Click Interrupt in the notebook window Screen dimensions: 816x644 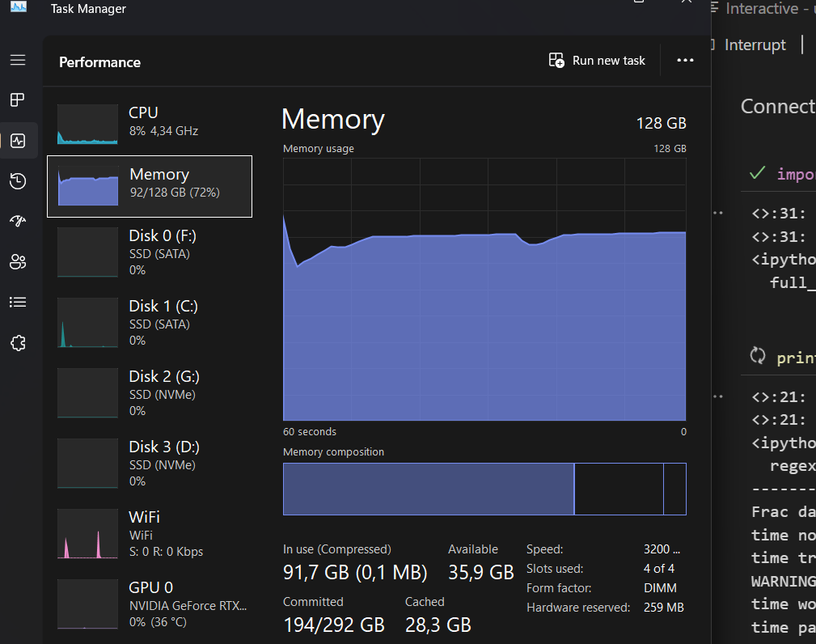(x=755, y=44)
